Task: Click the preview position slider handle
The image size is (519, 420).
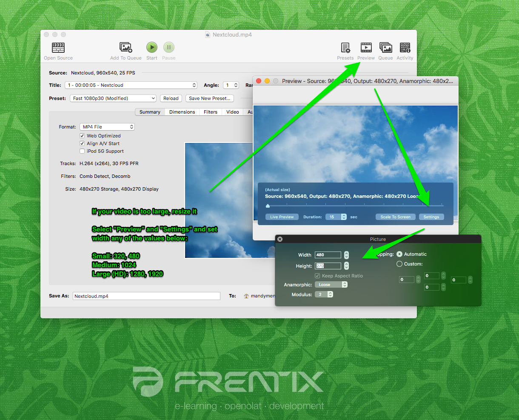Action: 268,206
